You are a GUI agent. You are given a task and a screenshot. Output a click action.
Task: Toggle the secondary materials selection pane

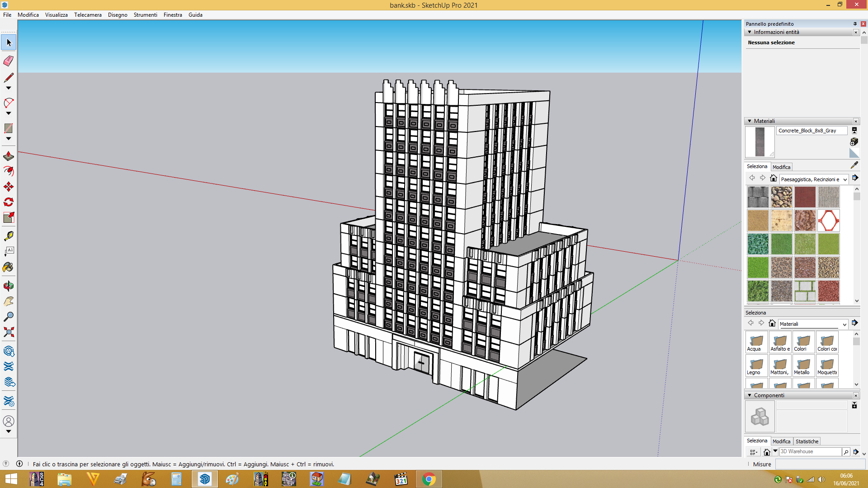(x=854, y=131)
